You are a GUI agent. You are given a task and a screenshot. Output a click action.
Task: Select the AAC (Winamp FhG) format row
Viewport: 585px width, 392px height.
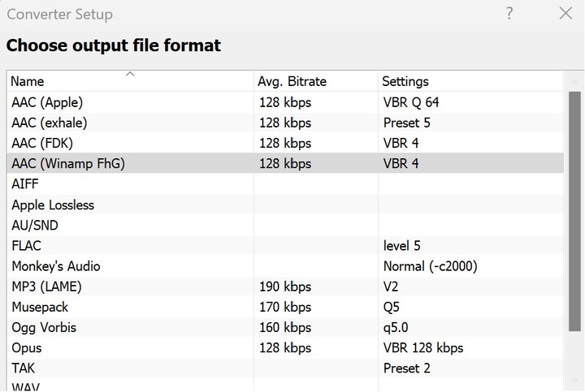pos(285,163)
